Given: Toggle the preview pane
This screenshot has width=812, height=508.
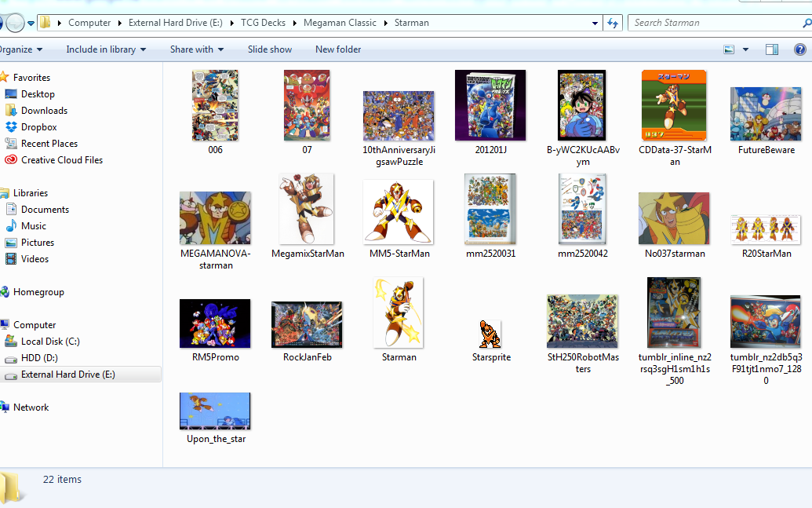Looking at the screenshot, I should [772, 49].
